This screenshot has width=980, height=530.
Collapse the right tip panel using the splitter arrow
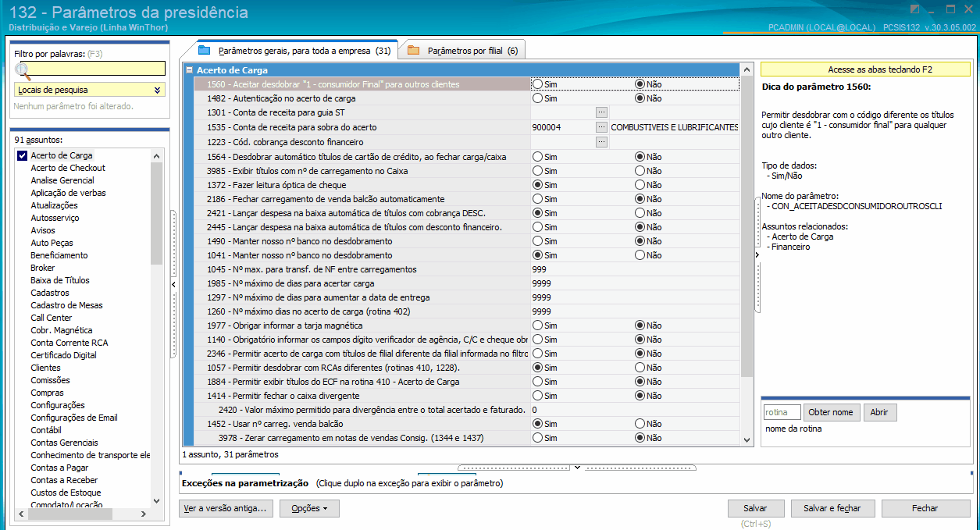coord(757,255)
